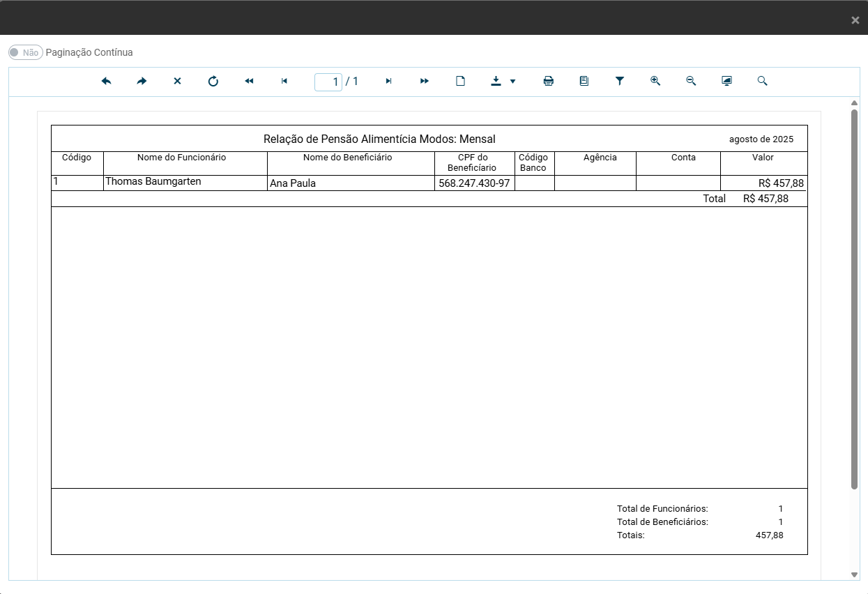Image resolution: width=868 pixels, height=594 pixels.
Task: Open the report filter parameters
Action: click(x=619, y=82)
